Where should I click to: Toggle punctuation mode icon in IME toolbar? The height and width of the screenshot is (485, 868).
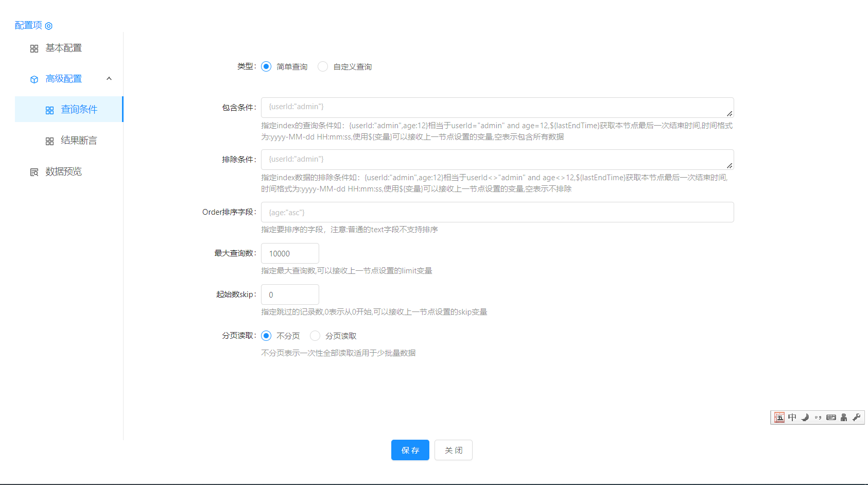818,418
